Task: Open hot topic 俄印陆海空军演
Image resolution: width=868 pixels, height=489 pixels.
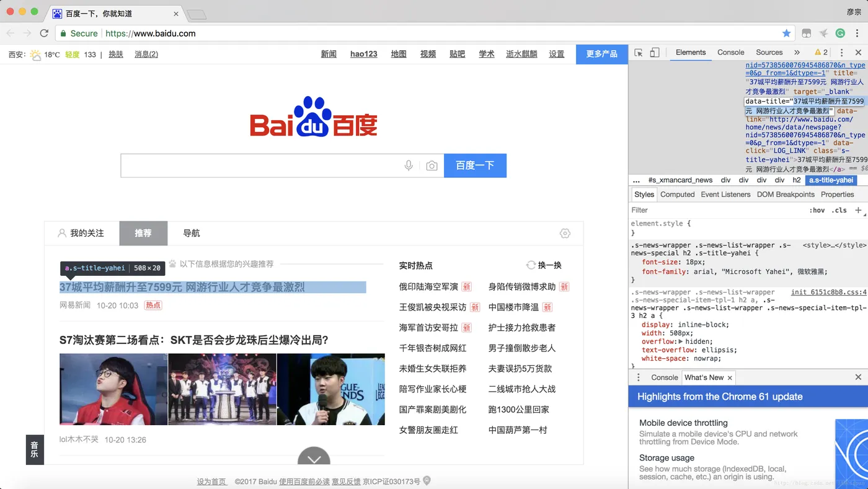Action: pos(428,287)
